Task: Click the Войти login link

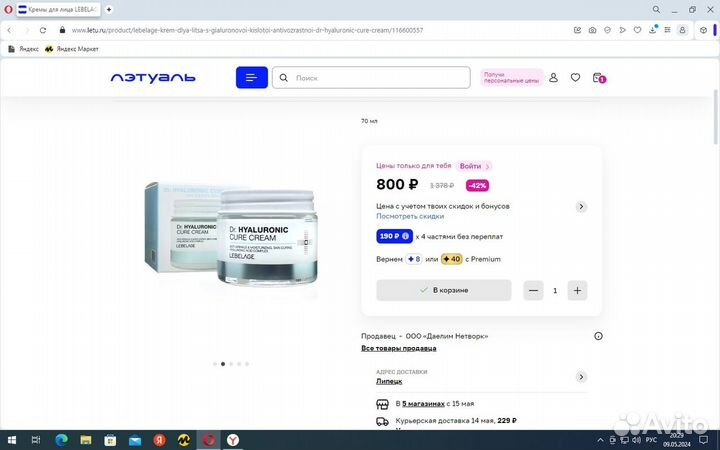Action: (474, 166)
